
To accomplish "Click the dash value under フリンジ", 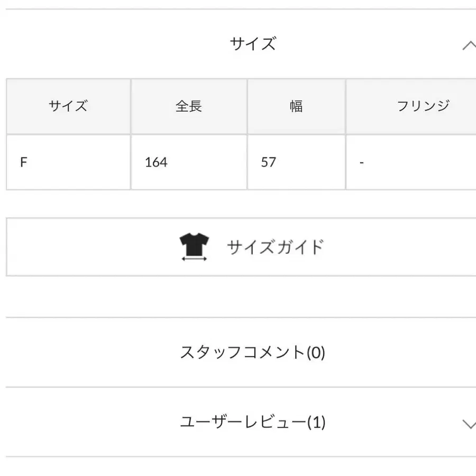I will 362,162.
